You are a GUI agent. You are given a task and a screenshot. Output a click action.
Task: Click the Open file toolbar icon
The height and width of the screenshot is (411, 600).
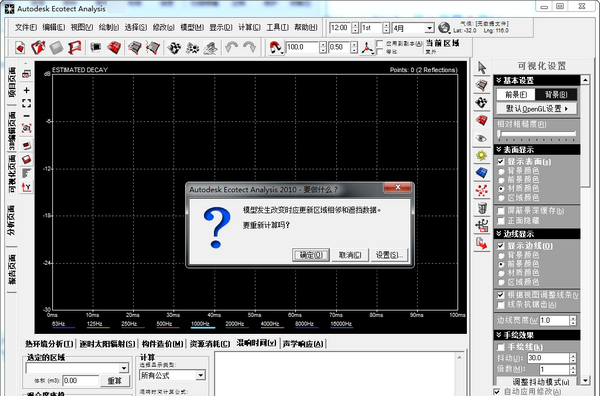[38, 48]
